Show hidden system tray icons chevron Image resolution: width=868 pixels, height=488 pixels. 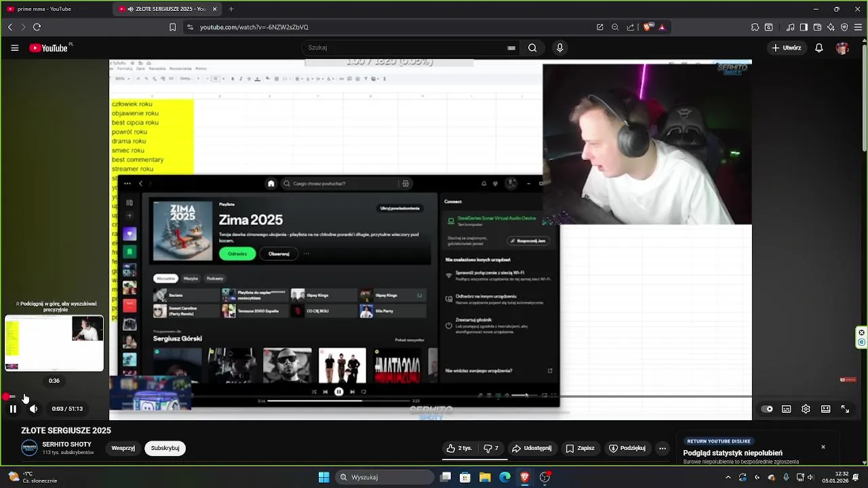pyautogui.click(x=728, y=477)
